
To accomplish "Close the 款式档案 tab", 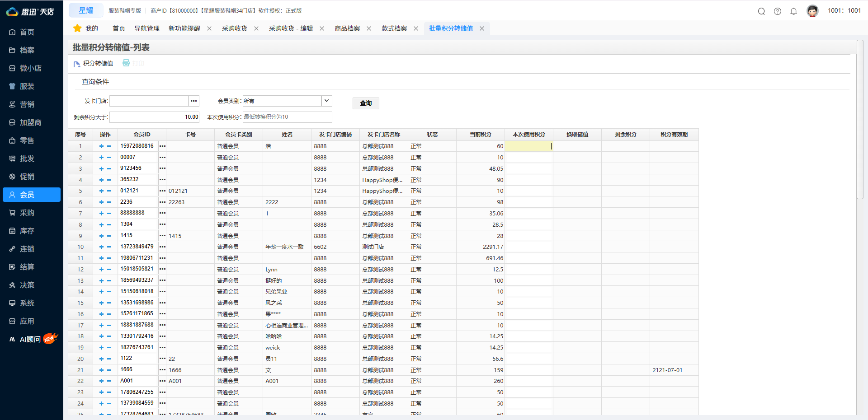I will pyautogui.click(x=416, y=28).
